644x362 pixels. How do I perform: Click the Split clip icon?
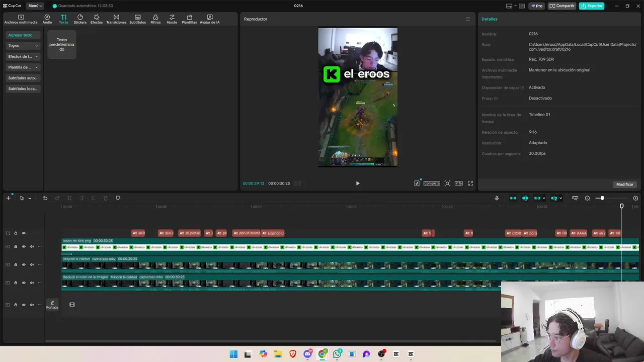(x=69, y=198)
